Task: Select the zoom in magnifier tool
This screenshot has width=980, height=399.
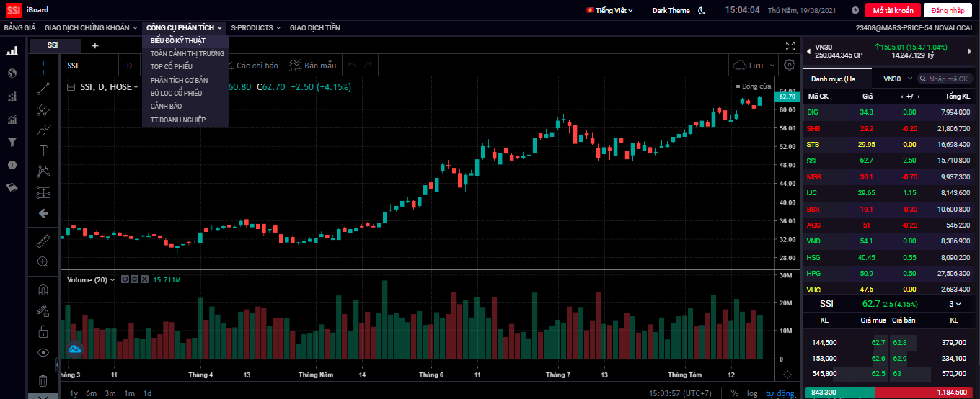Action: click(x=43, y=262)
